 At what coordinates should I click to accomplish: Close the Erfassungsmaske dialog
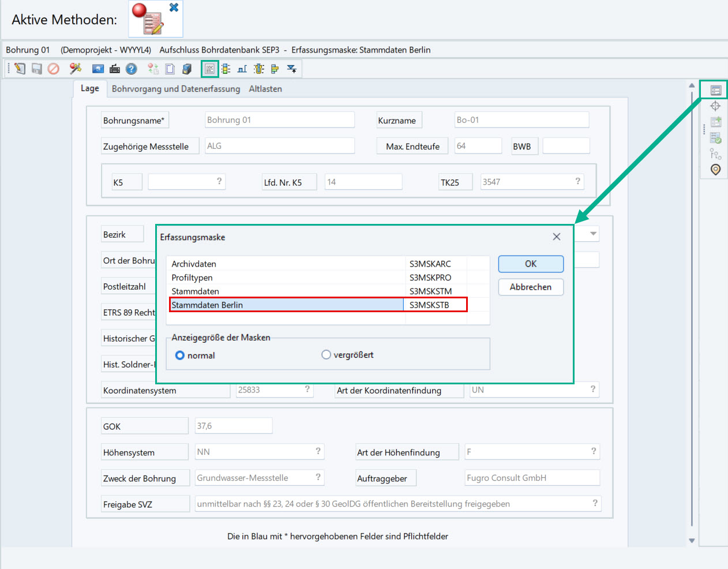(x=557, y=237)
